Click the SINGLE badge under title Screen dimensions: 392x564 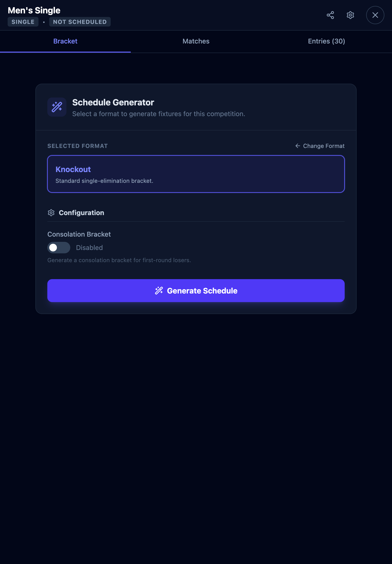pyautogui.click(x=23, y=22)
